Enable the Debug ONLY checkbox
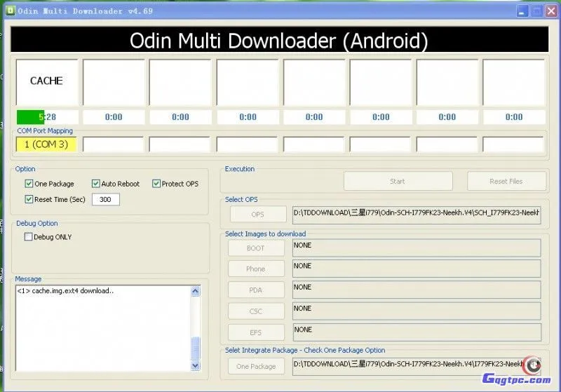Viewport: 561px width, 392px height. pyautogui.click(x=29, y=237)
